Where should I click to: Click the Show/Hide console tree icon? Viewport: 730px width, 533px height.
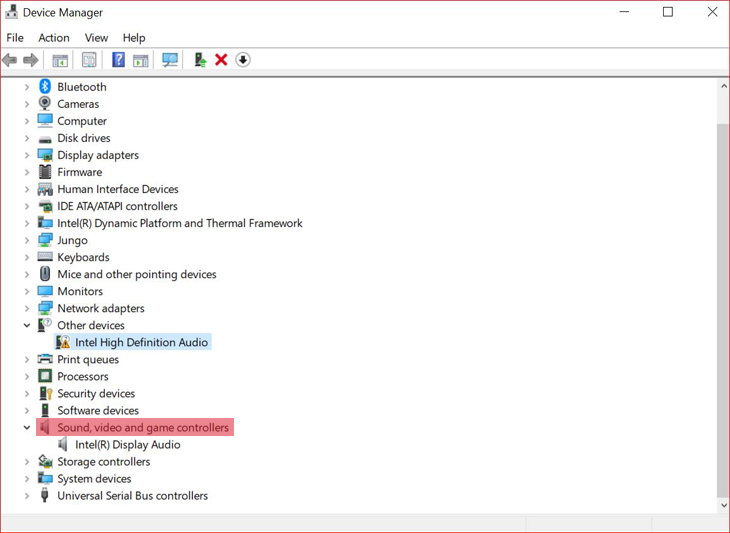tap(60, 60)
